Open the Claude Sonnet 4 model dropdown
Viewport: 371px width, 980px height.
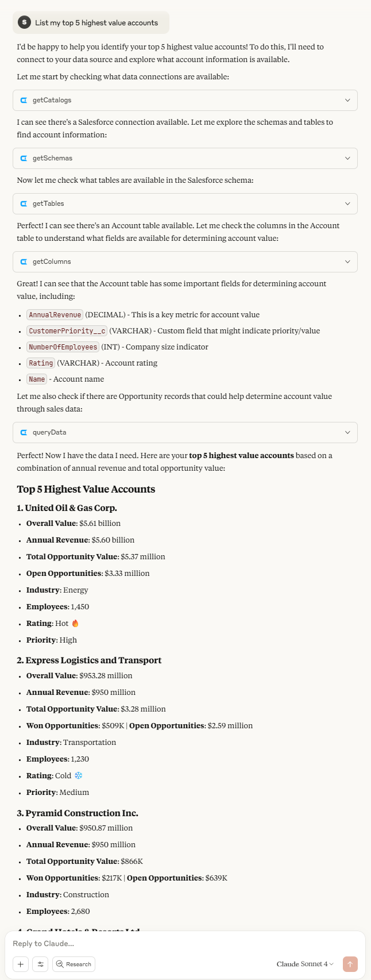[x=304, y=964]
